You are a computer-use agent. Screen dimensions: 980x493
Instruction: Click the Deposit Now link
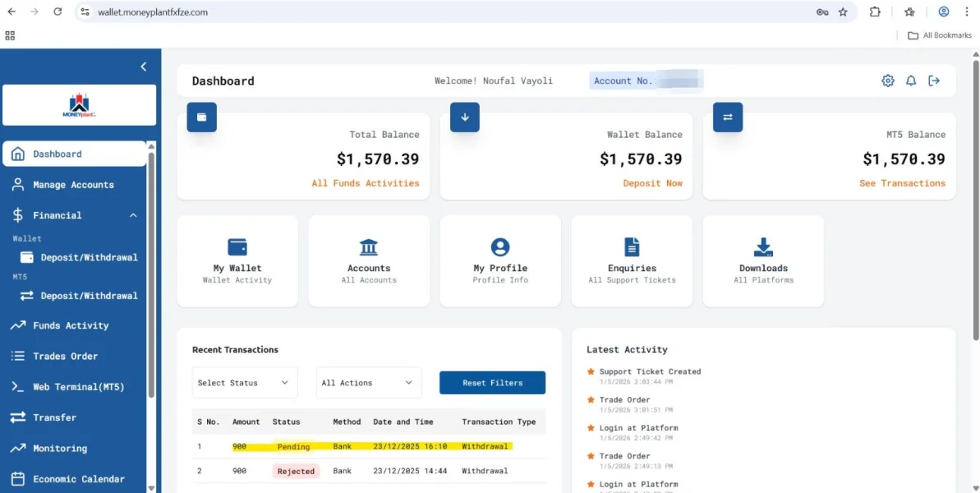coord(652,183)
